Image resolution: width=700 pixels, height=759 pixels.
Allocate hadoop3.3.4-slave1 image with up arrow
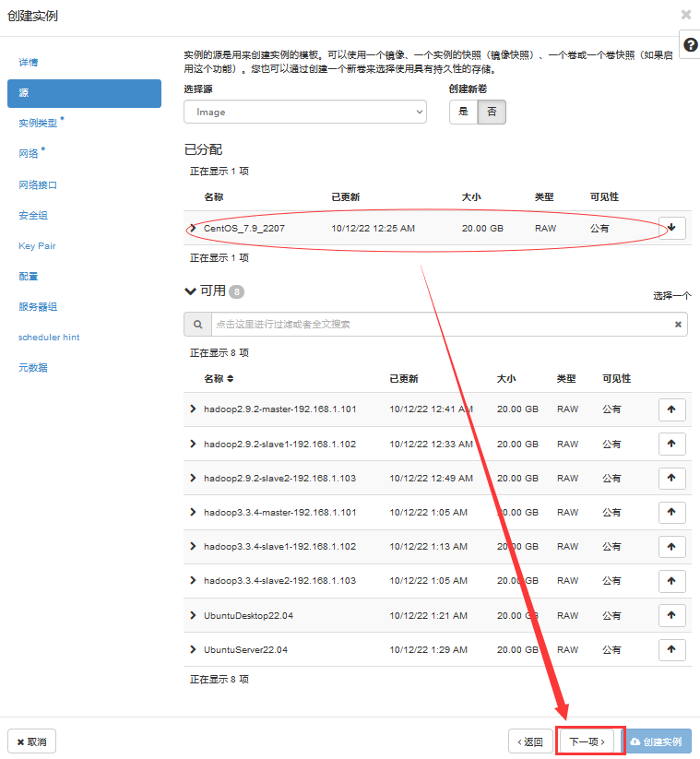[x=671, y=547]
